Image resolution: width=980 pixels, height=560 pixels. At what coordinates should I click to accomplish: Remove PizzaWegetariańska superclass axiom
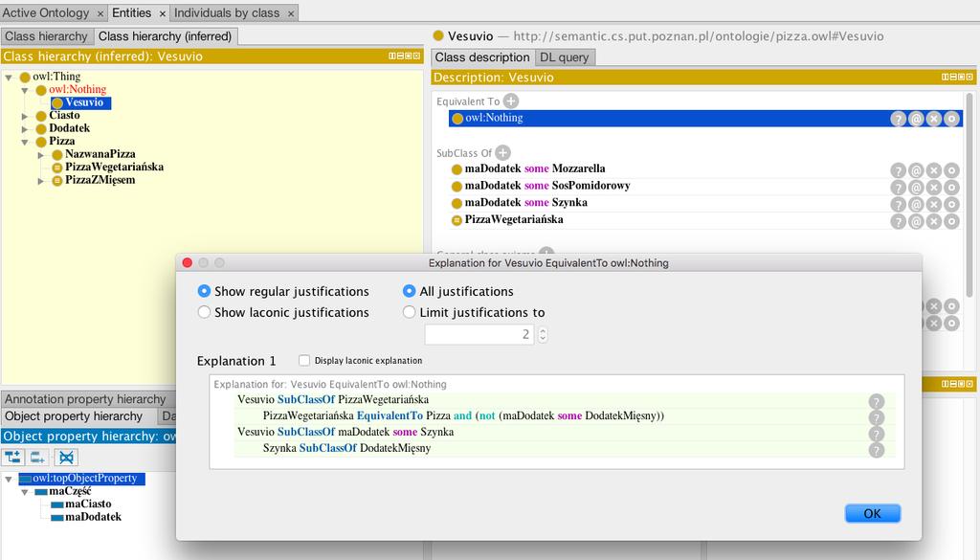pyautogui.click(x=934, y=221)
